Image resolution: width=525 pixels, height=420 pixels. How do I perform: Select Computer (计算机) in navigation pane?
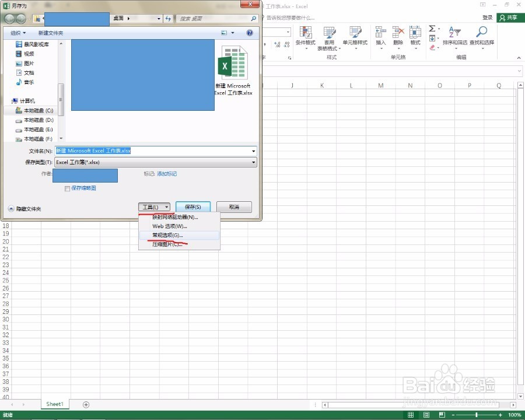coord(23,101)
